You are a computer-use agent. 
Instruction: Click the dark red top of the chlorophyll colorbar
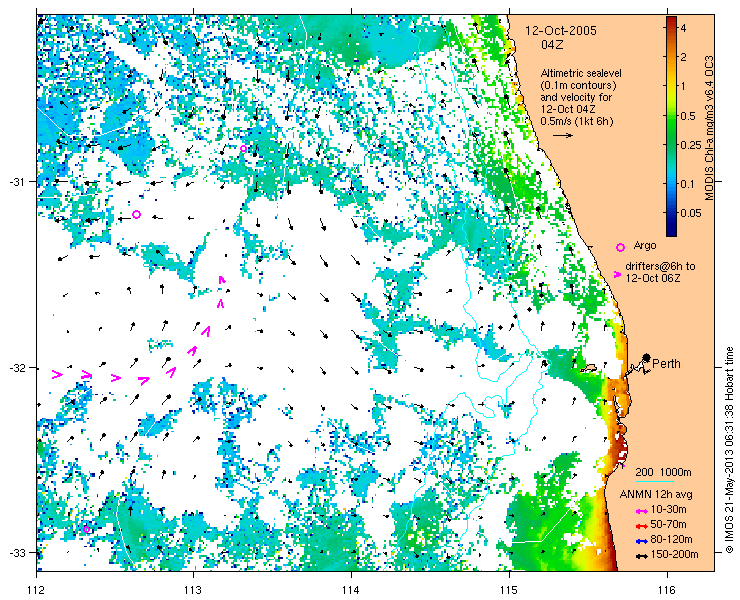pyautogui.click(x=672, y=20)
